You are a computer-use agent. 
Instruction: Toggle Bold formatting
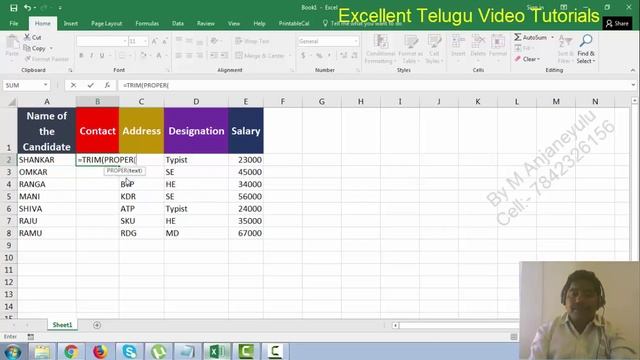81,55
